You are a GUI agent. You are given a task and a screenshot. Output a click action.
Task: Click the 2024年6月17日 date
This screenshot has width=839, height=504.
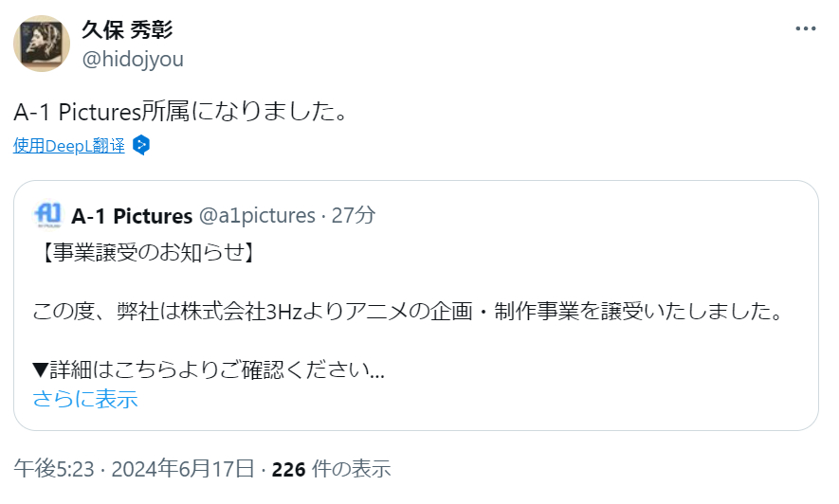(x=183, y=469)
